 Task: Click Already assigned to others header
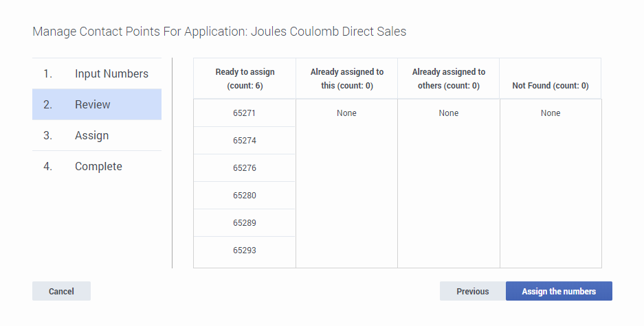tap(448, 79)
